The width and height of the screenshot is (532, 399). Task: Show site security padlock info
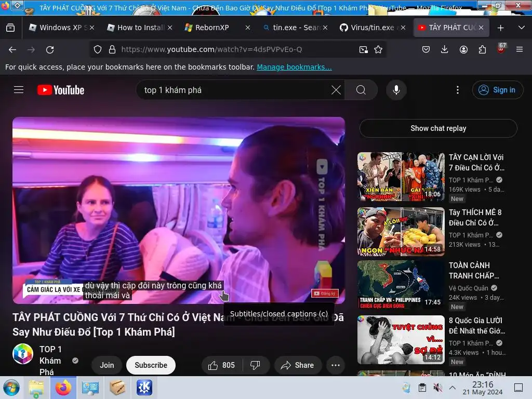click(112, 49)
